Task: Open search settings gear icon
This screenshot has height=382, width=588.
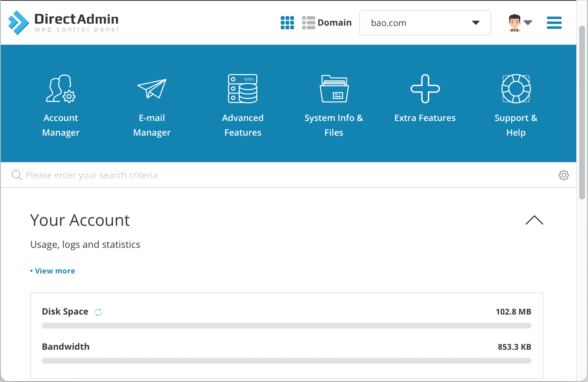Action: pyautogui.click(x=563, y=175)
